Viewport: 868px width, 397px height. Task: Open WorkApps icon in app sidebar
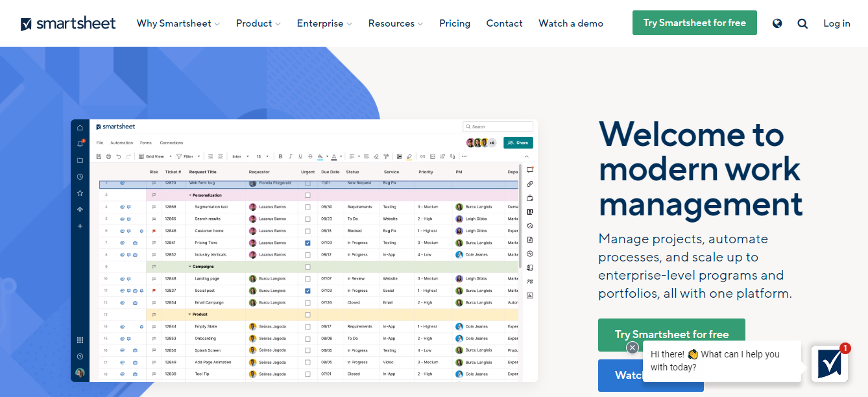(x=80, y=210)
